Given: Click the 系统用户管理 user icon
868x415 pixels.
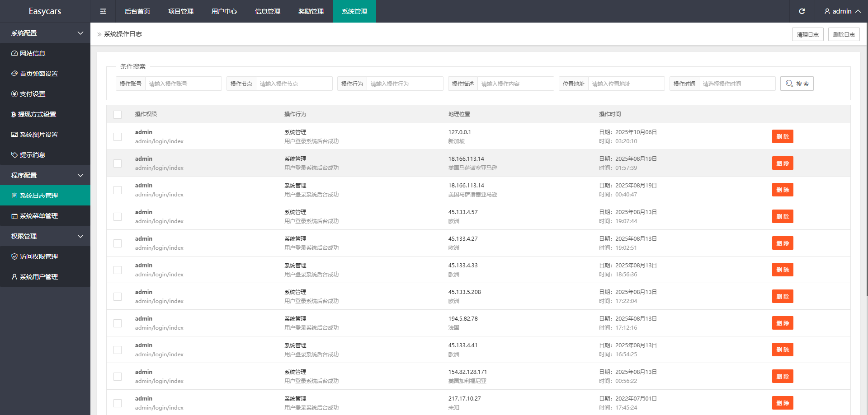Looking at the screenshot, I should pos(14,277).
